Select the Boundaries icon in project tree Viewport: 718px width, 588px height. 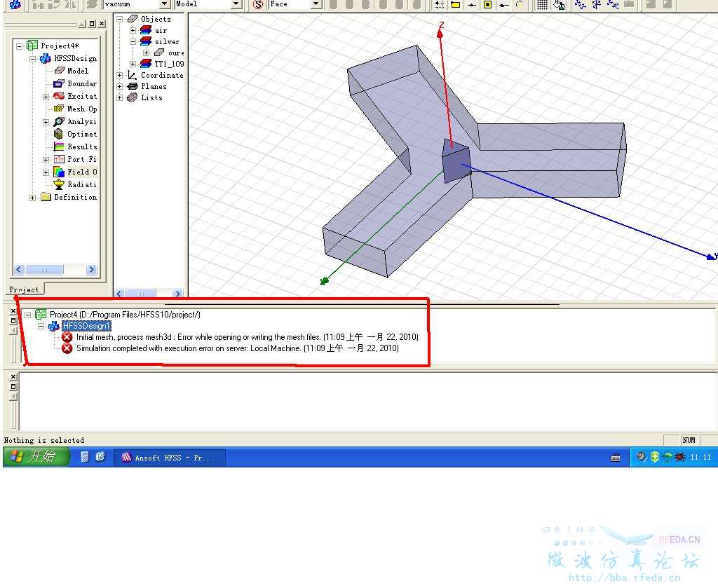click(x=59, y=83)
